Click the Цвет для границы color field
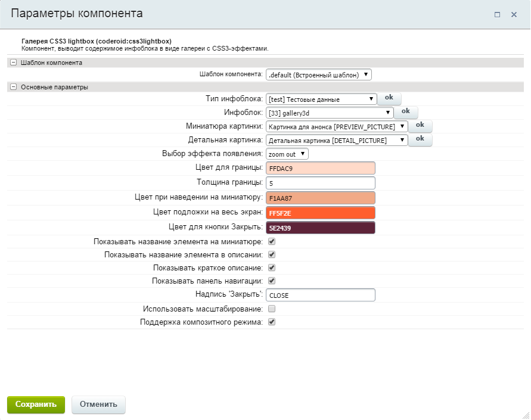The image size is (531, 420). 321,169
